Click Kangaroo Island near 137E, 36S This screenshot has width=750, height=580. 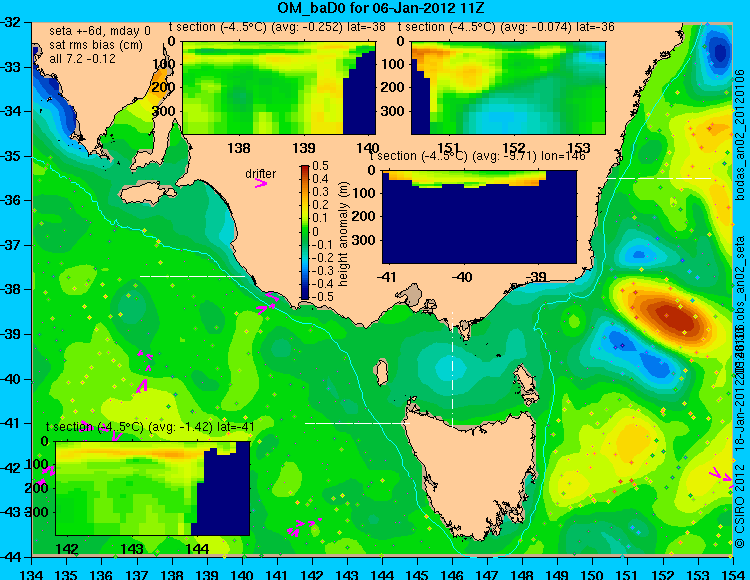pos(147,194)
